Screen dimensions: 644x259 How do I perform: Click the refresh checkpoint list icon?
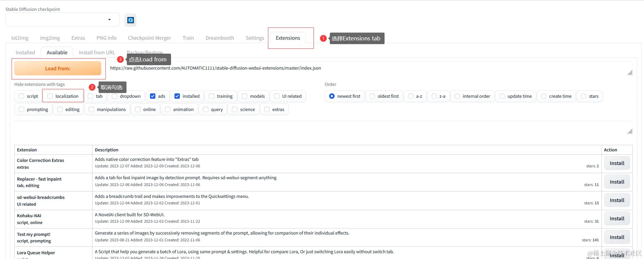pyautogui.click(x=130, y=20)
